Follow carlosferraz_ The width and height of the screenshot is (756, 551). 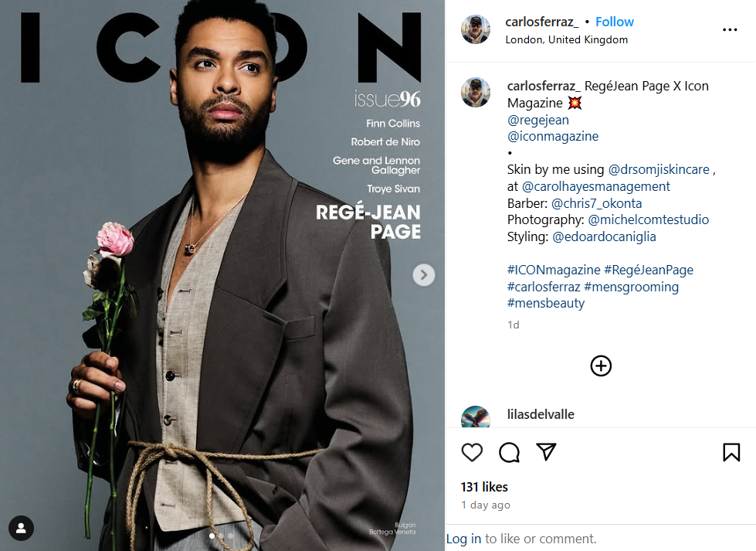(x=614, y=22)
